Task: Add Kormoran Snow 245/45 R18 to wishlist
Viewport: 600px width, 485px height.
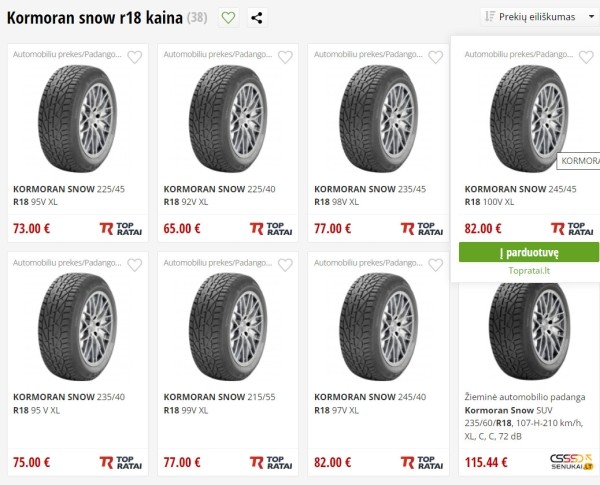Action: [x=586, y=57]
